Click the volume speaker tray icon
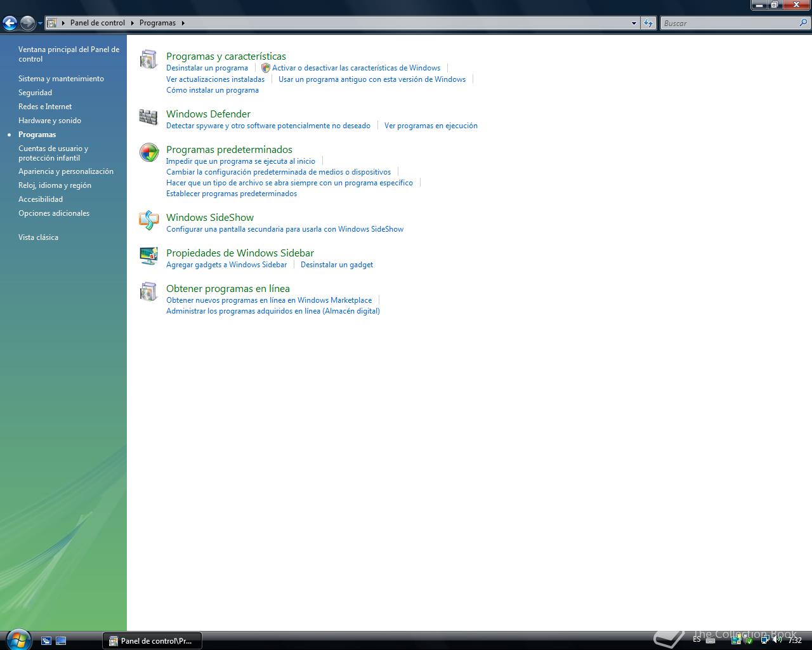 click(x=777, y=640)
